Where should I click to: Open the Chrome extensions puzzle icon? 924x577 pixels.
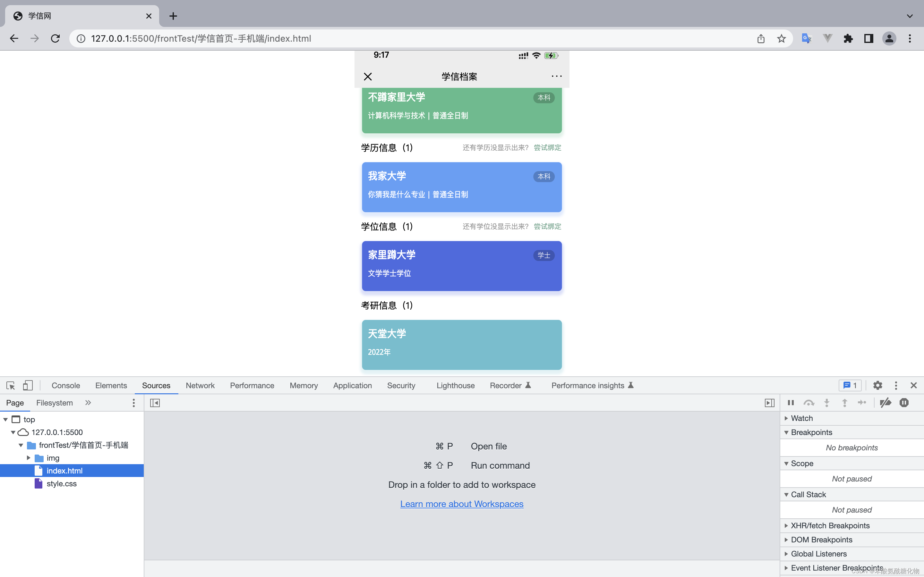(848, 38)
